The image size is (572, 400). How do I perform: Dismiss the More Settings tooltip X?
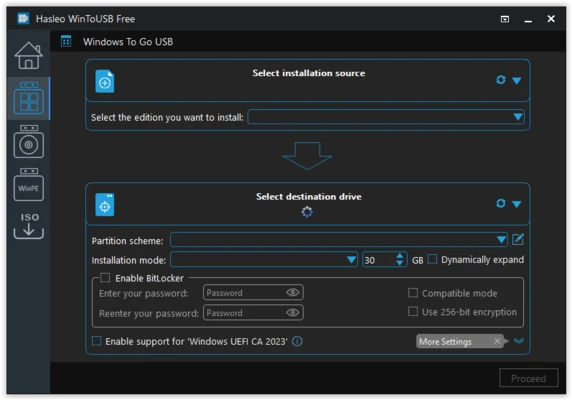click(497, 341)
